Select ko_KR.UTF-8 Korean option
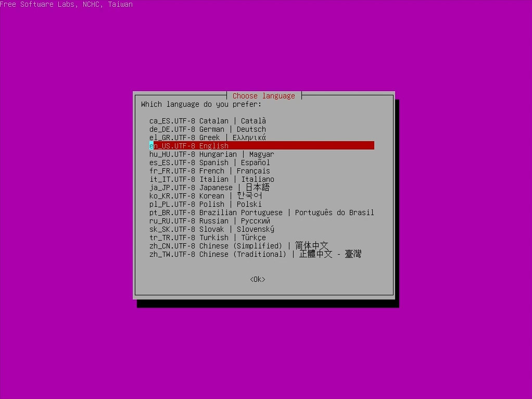 coord(205,196)
